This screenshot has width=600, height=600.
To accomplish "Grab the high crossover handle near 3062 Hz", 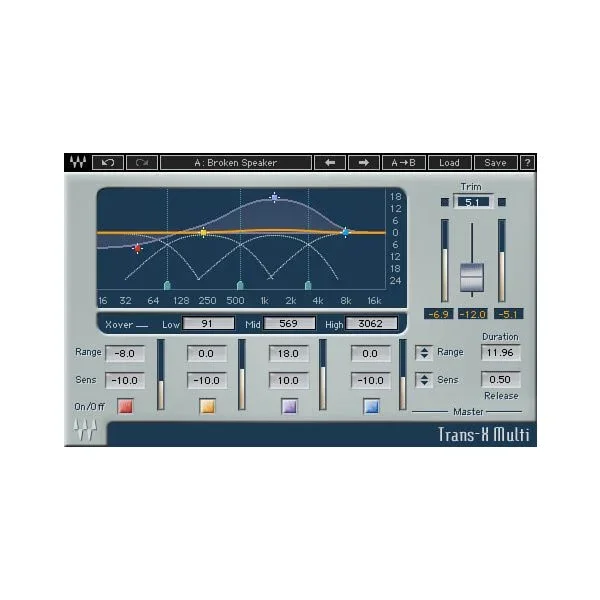I will 308,285.
